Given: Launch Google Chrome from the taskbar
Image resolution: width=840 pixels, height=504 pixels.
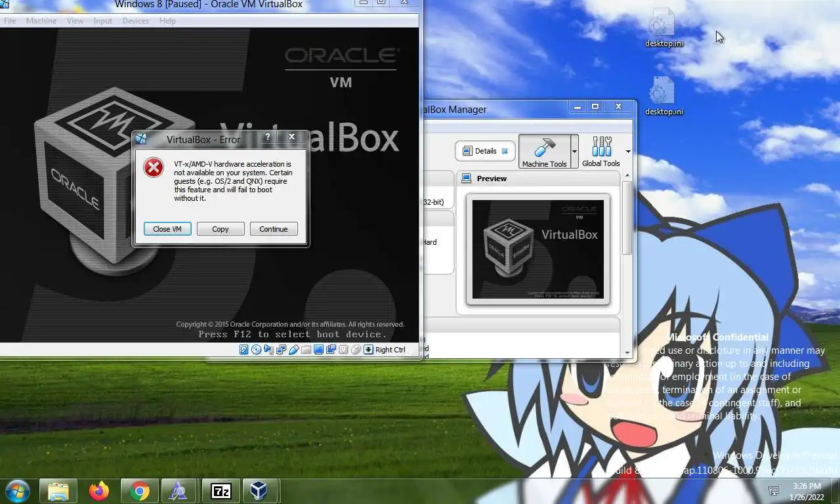Looking at the screenshot, I should pos(139,491).
